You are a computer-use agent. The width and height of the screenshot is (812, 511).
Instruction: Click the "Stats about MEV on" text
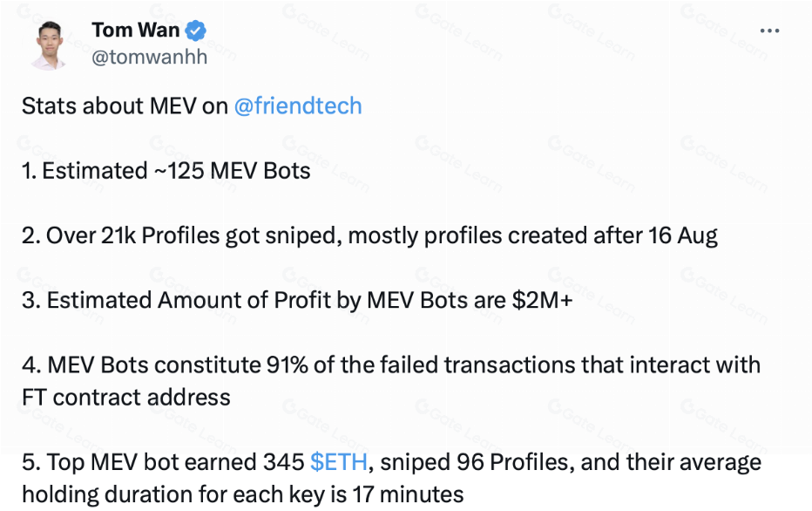pos(125,106)
